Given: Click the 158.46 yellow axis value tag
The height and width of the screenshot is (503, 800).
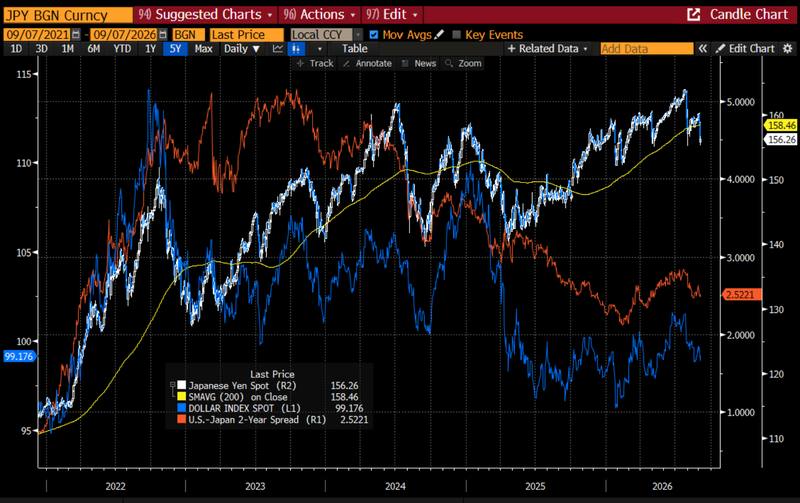Looking at the screenshot, I should tap(781, 125).
